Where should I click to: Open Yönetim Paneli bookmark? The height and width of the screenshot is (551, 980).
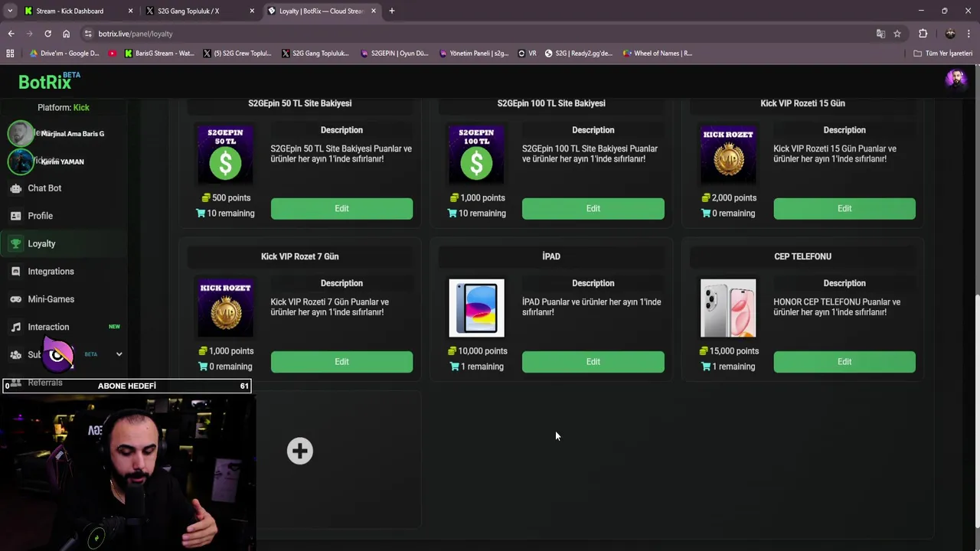pyautogui.click(x=474, y=54)
